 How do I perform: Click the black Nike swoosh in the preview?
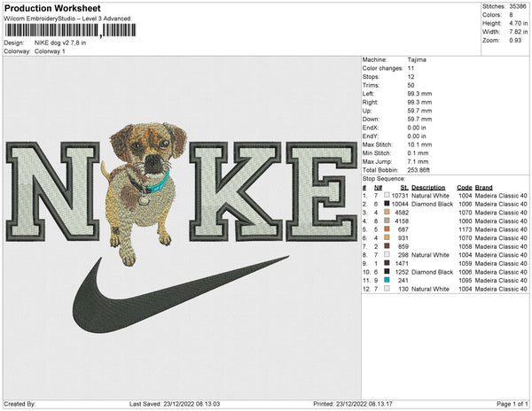coord(180,295)
